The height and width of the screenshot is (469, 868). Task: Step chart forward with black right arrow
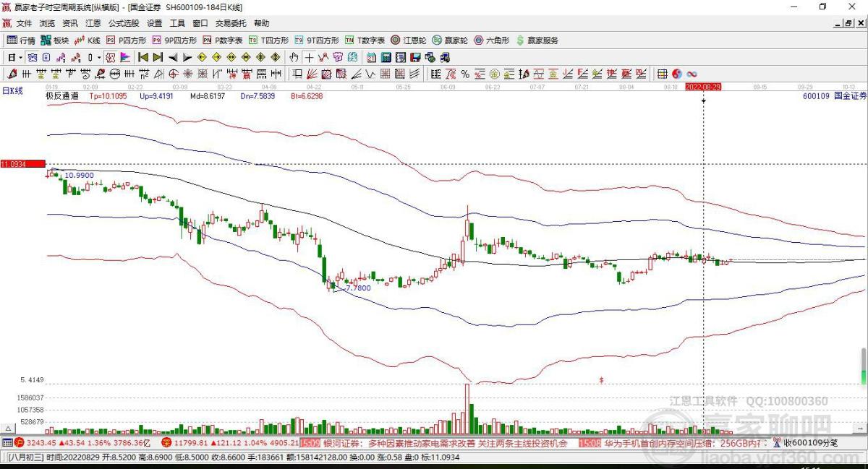coord(187,57)
